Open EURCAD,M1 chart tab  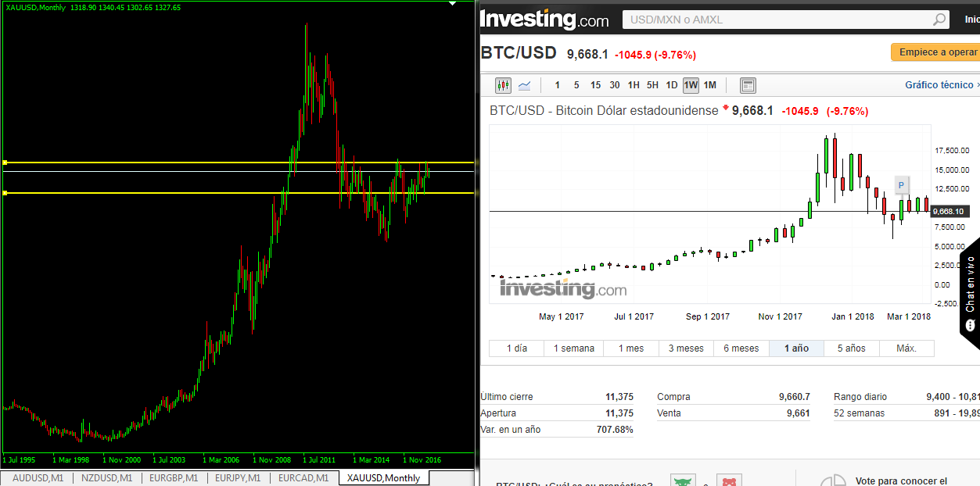[x=305, y=477]
